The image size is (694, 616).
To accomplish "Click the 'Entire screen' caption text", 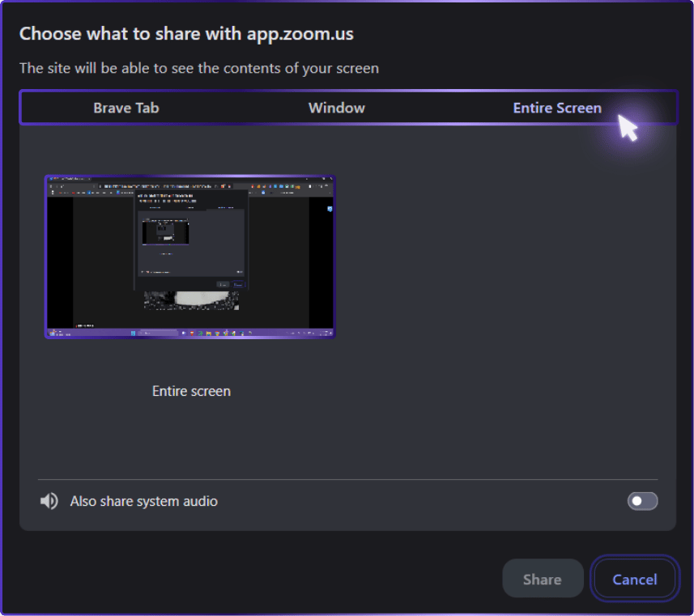I will pos(191,391).
